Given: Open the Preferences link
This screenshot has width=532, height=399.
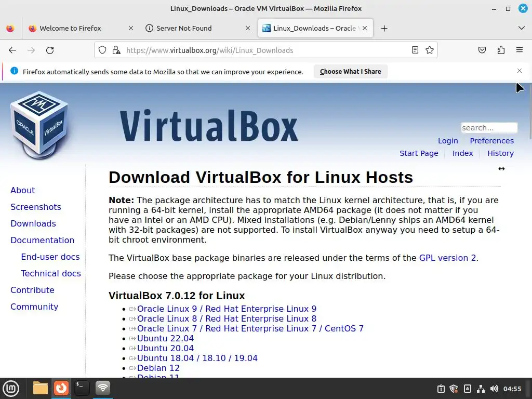Looking at the screenshot, I should 491,141.
